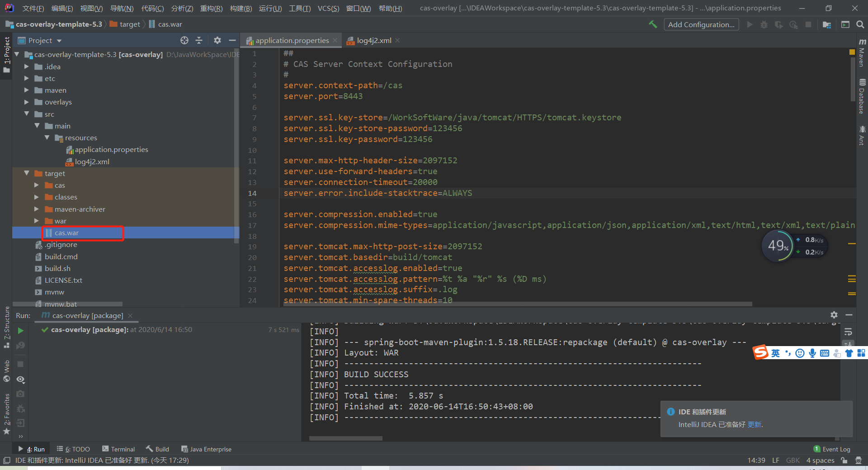Open the Maven tool window
Image resolution: width=868 pixels, height=470 pixels.
pyautogui.click(x=862, y=53)
